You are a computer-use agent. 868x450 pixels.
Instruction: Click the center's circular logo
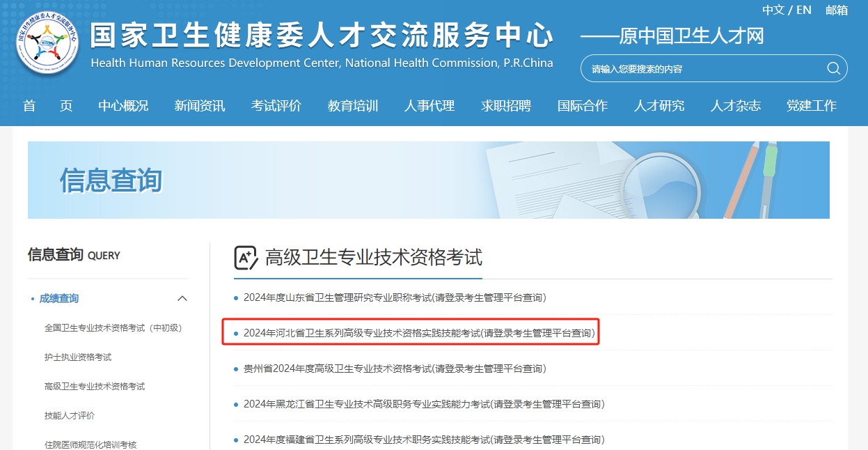(47, 43)
